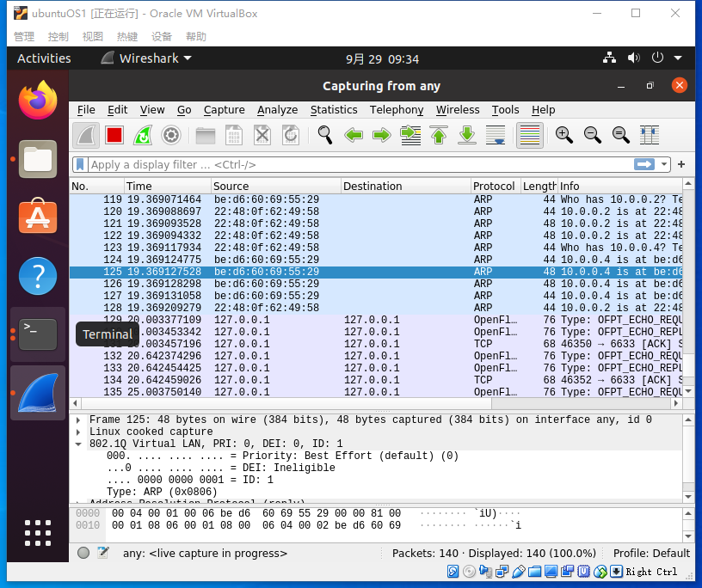
Task: Jump to the last packet
Action: (x=467, y=135)
